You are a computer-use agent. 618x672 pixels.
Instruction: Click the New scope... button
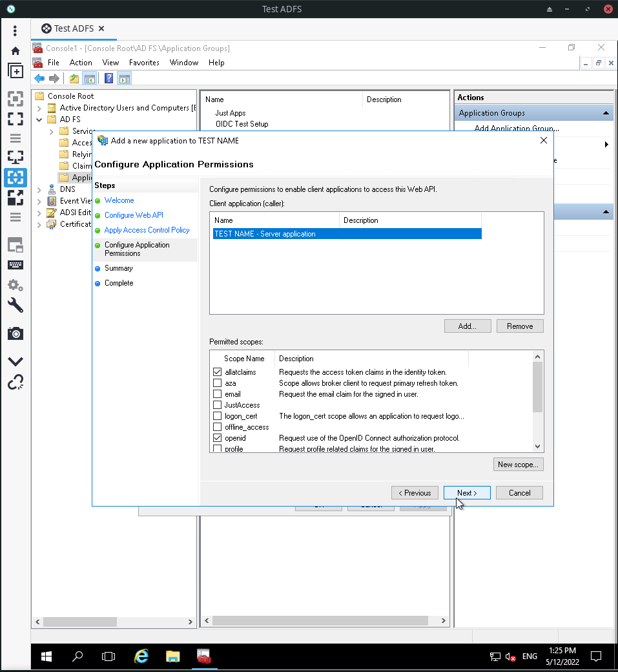click(x=518, y=465)
